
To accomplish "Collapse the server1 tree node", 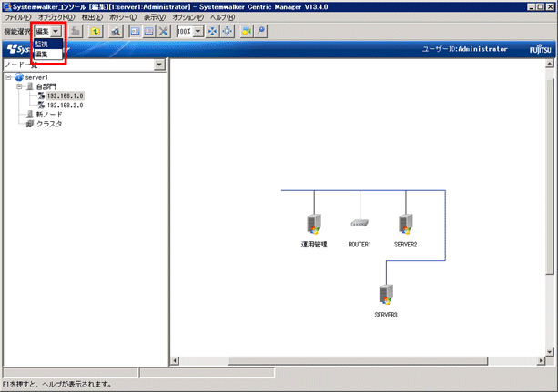I will (x=8, y=77).
